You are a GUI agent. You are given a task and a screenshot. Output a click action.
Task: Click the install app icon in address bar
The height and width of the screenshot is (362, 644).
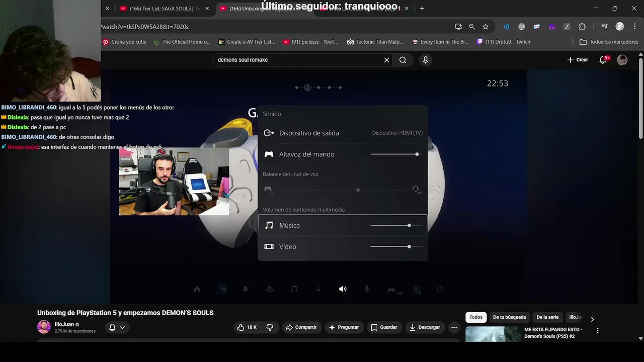coord(458,27)
